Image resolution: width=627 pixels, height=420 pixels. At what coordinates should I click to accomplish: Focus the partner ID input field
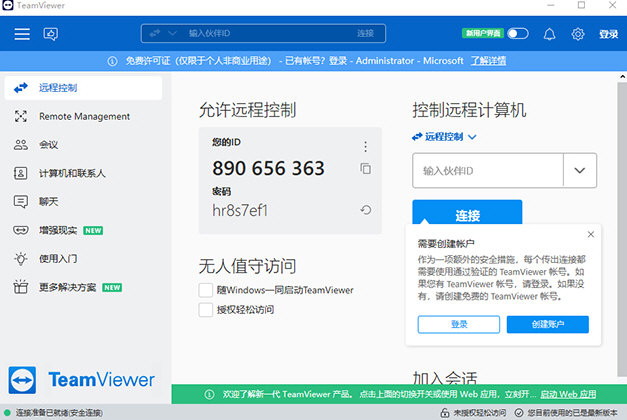coord(488,171)
